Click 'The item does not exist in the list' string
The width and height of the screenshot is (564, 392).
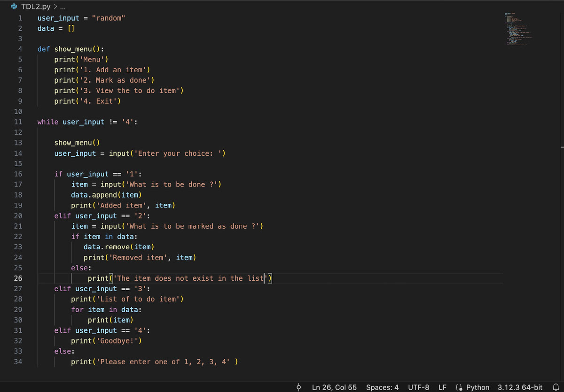[x=190, y=278]
